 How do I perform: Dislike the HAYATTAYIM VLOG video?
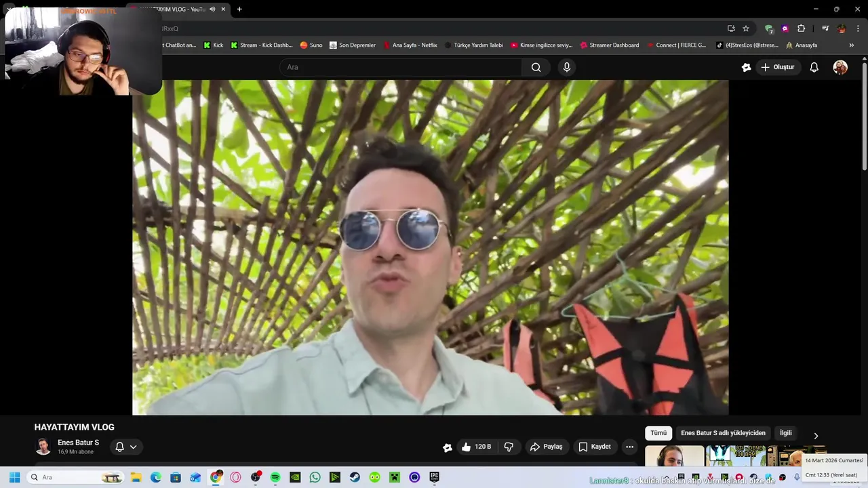click(509, 447)
